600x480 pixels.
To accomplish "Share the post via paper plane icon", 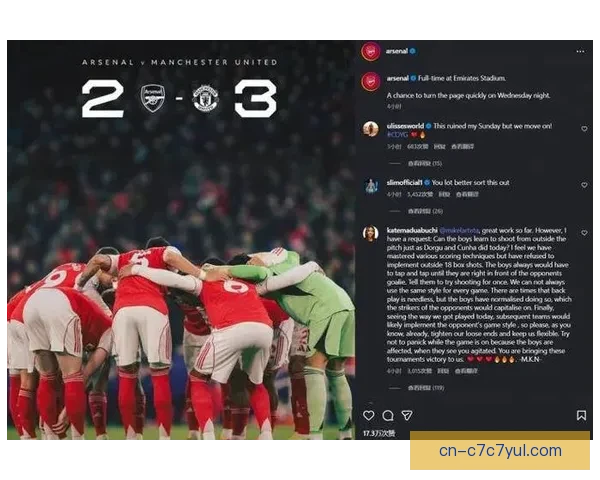I will (407, 415).
